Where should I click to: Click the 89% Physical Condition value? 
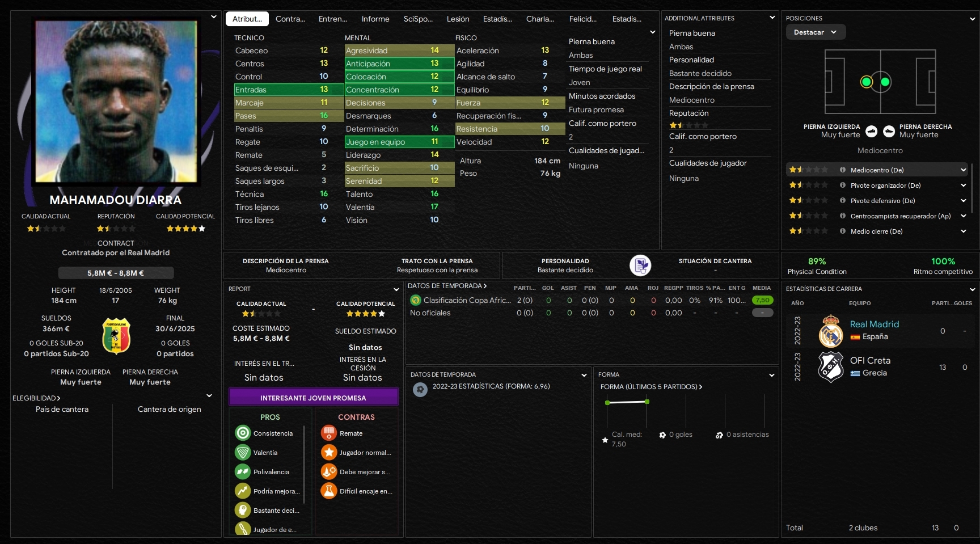click(817, 261)
